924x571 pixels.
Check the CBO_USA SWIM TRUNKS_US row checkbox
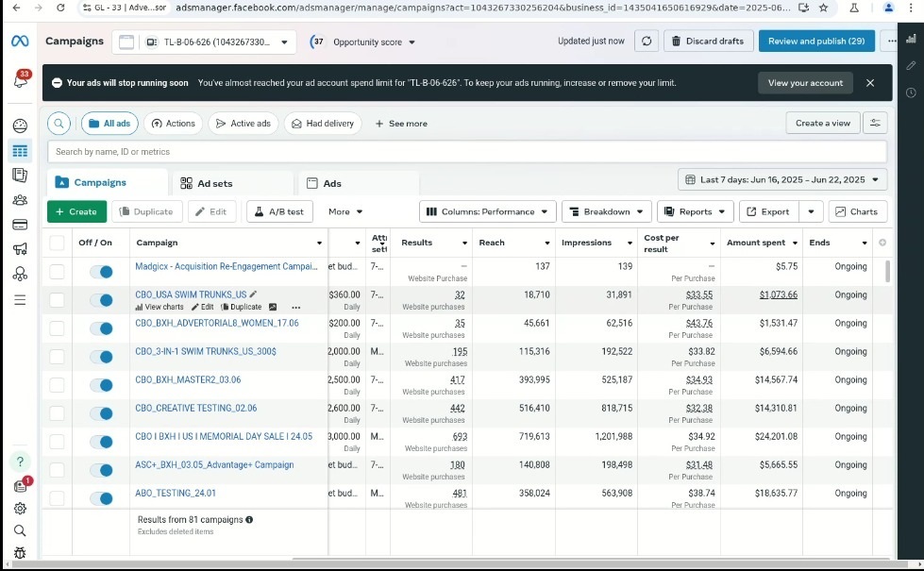point(58,300)
